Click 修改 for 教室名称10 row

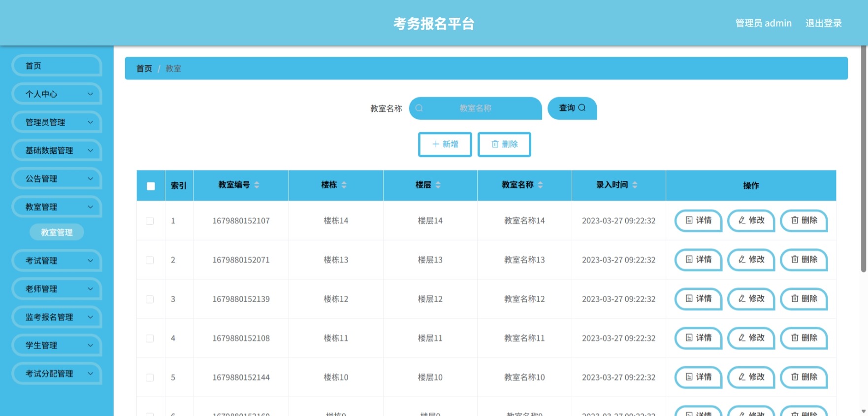pyautogui.click(x=751, y=377)
